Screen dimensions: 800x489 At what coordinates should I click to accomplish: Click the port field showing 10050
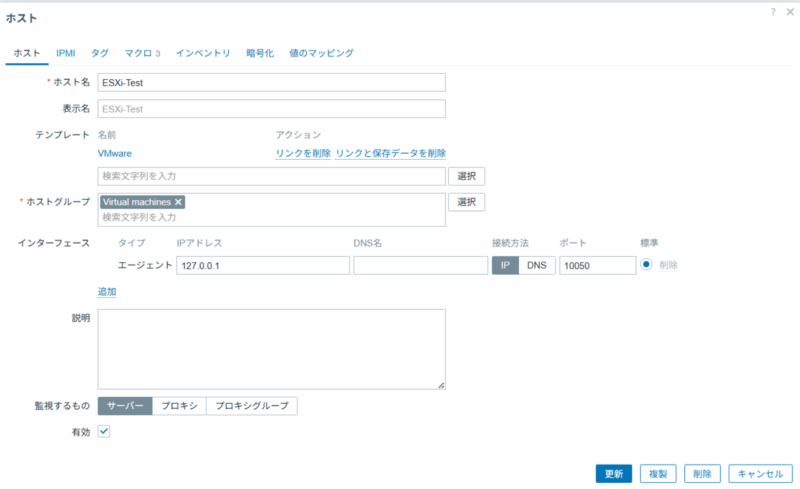[597, 265]
